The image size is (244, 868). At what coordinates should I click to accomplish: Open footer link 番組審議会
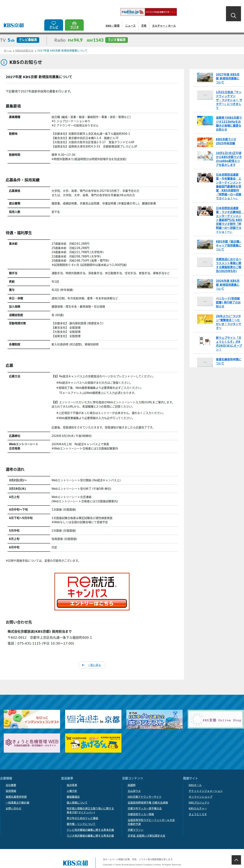click(x=73, y=797)
